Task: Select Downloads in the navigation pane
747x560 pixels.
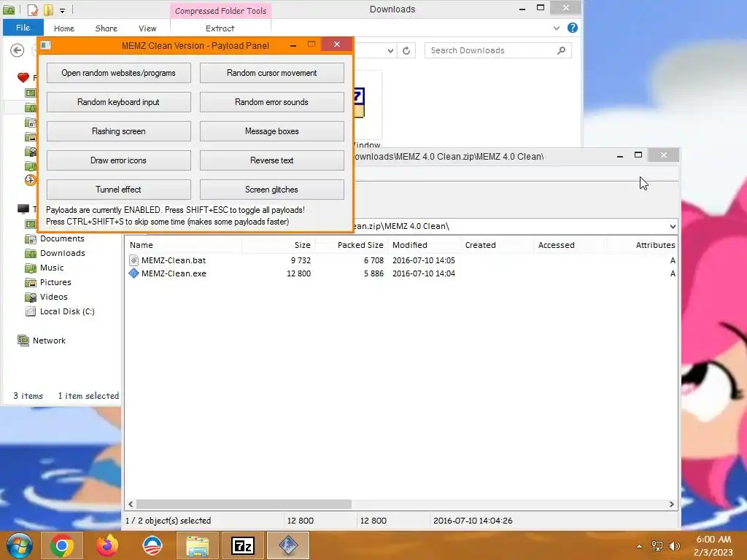Action: (x=63, y=253)
